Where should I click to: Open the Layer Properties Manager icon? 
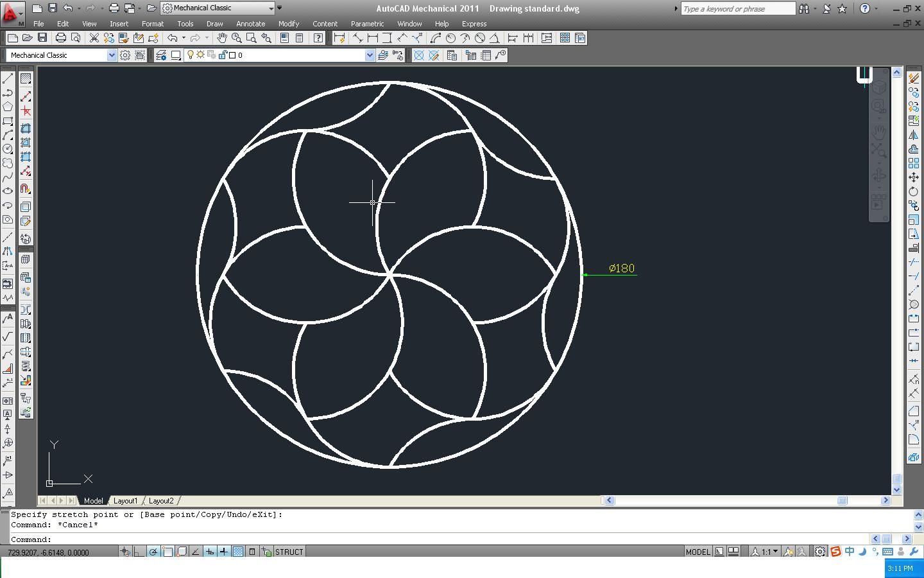coord(161,55)
